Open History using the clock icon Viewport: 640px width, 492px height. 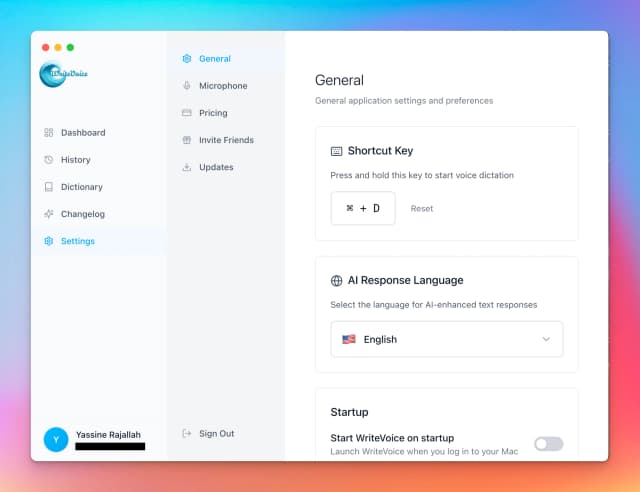pos(49,160)
